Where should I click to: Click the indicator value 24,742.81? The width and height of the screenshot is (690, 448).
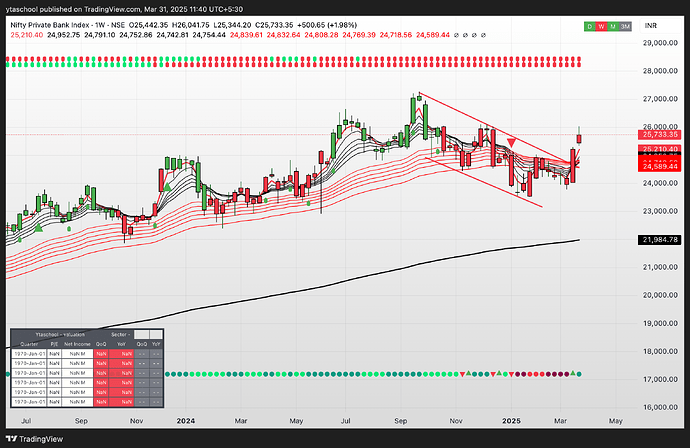pyautogui.click(x=172, y=35)
